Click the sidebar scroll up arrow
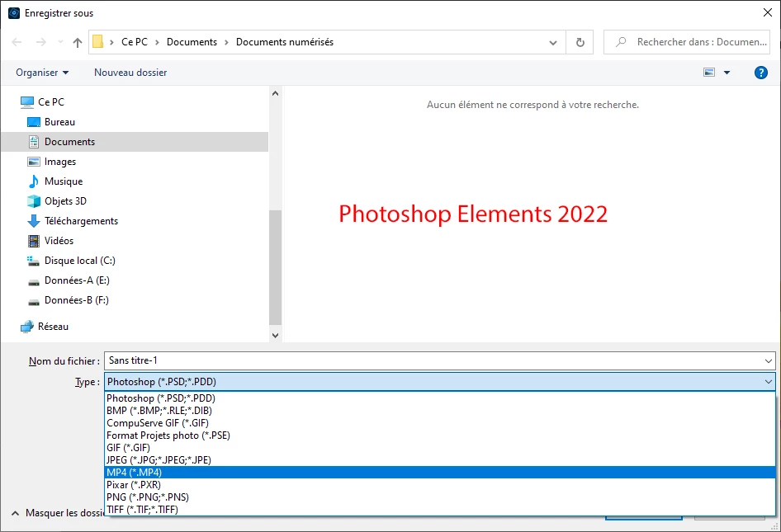Screen dimensions: 781x532 [275, 93]
